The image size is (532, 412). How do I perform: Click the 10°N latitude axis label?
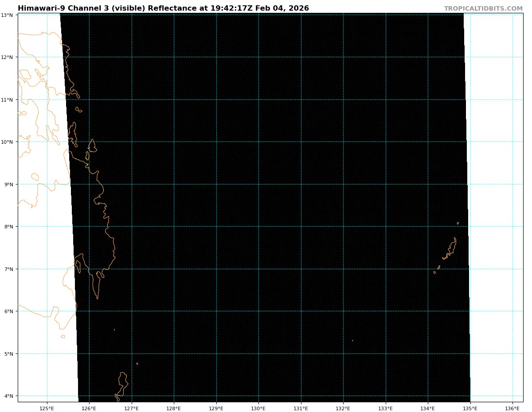(x=7, y=142)
